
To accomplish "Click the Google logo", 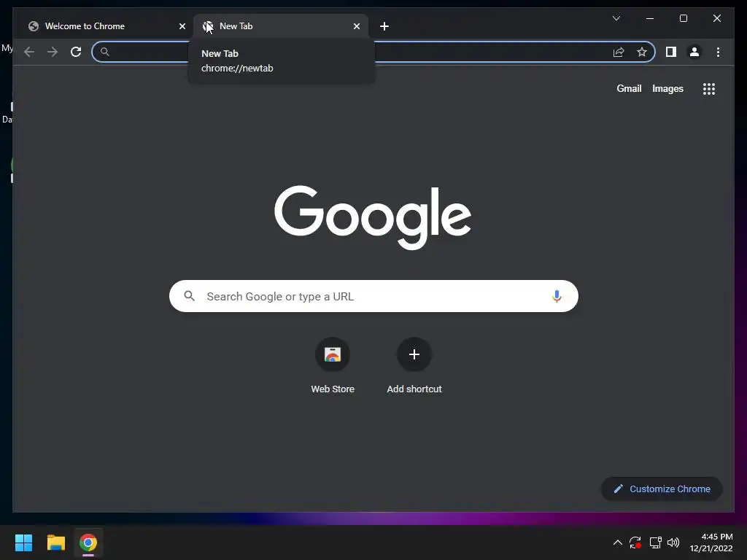I will click(373, 217).
